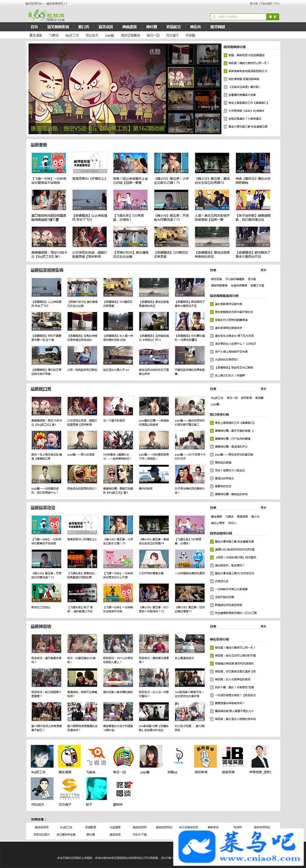
Task: Click the 每日一囧 sub-navigation link
Action: click(153, 35)
